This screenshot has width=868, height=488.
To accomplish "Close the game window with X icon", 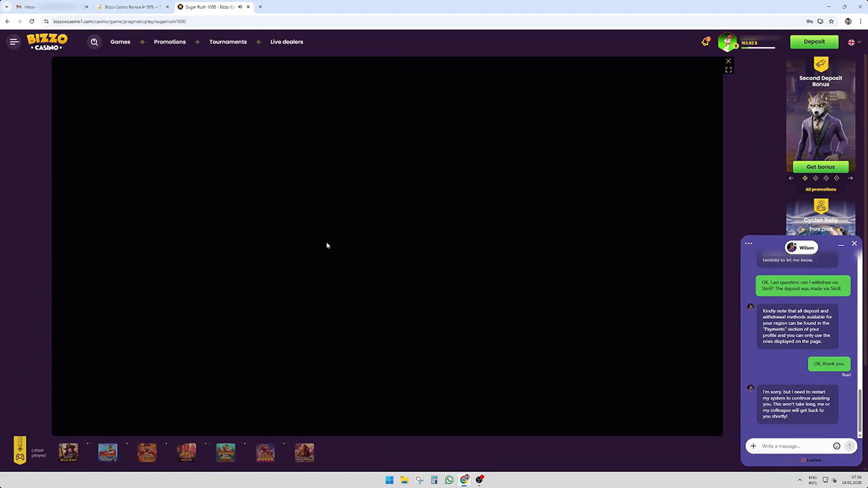I will 728,61.
